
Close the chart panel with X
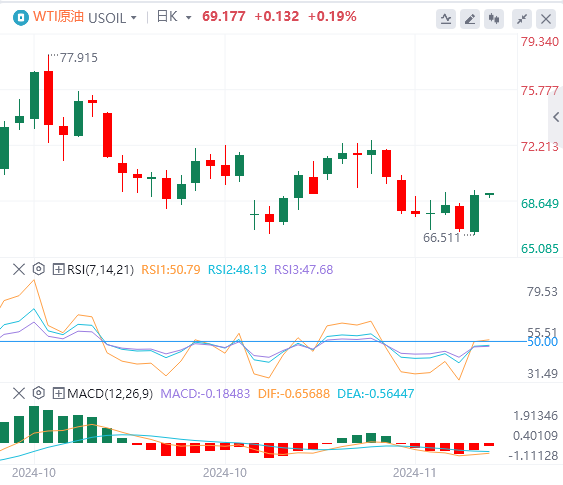coord(546,19)
